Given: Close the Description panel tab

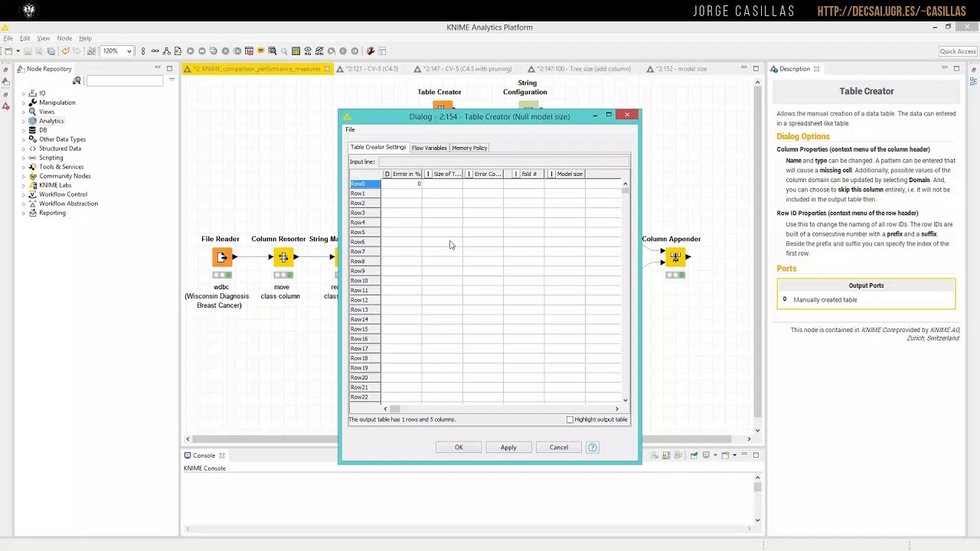Looking at the screenshot, I should 816,69.
